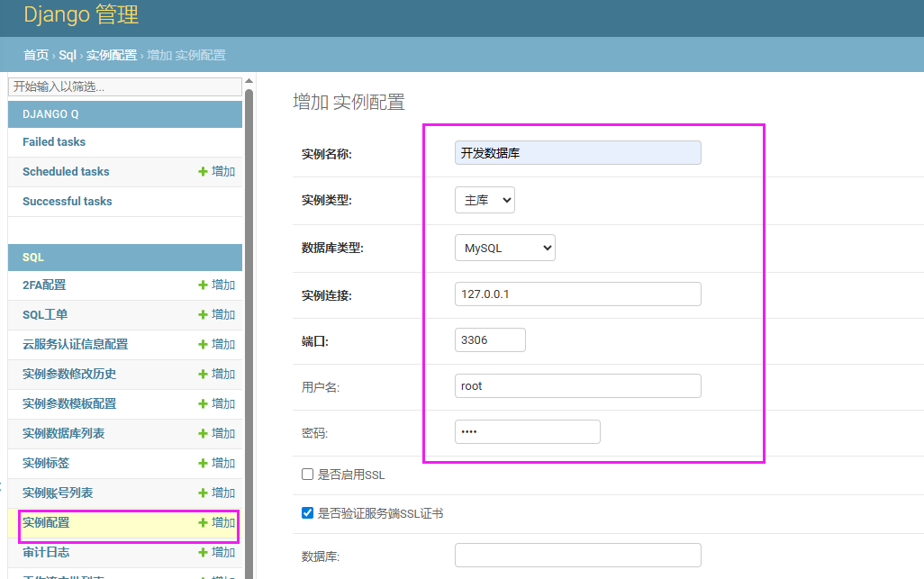This screenshot has height=579, width=924.
Task: Open the Sql breadcrumb link
Action: [68, 55]
